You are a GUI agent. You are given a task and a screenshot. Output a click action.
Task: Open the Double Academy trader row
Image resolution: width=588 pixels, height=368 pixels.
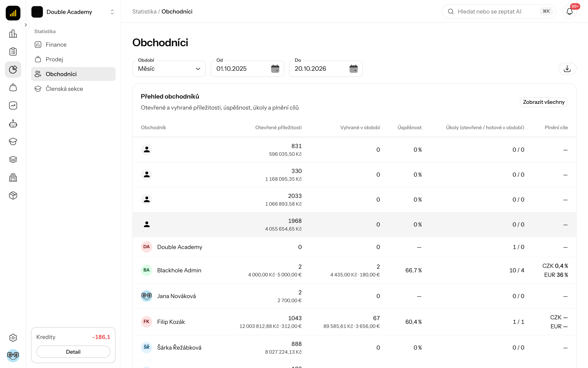click(354, 247)
